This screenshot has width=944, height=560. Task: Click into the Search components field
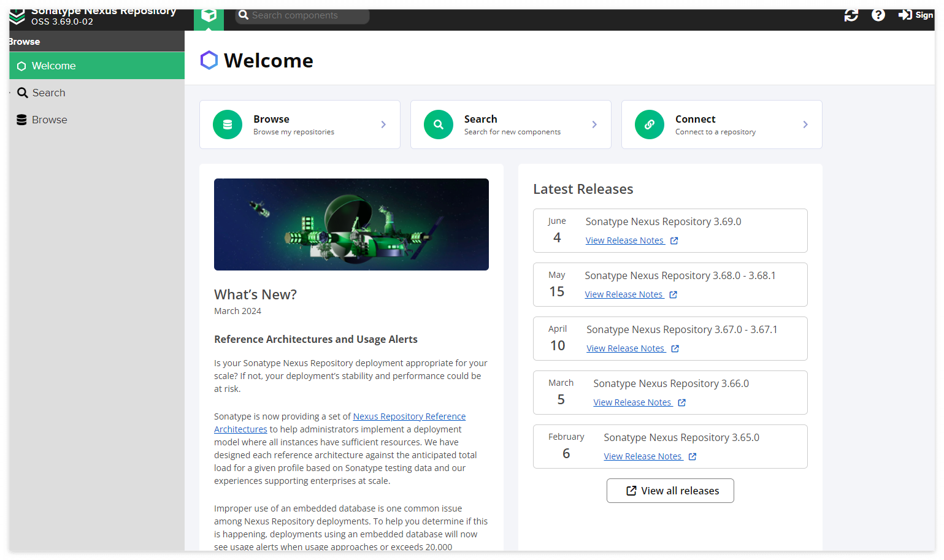coord(302,15)
